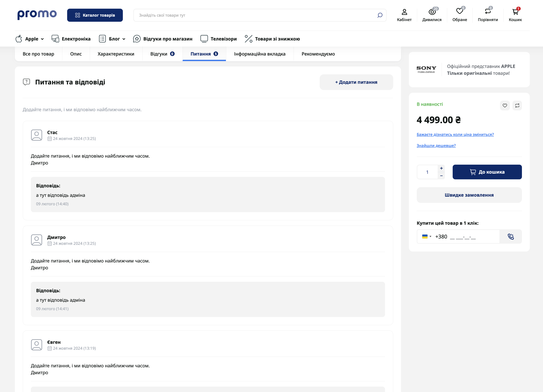The height and width of the screenshot is (392, 543).
Task: Click the search magnifier icon
Action: (380, 15)
